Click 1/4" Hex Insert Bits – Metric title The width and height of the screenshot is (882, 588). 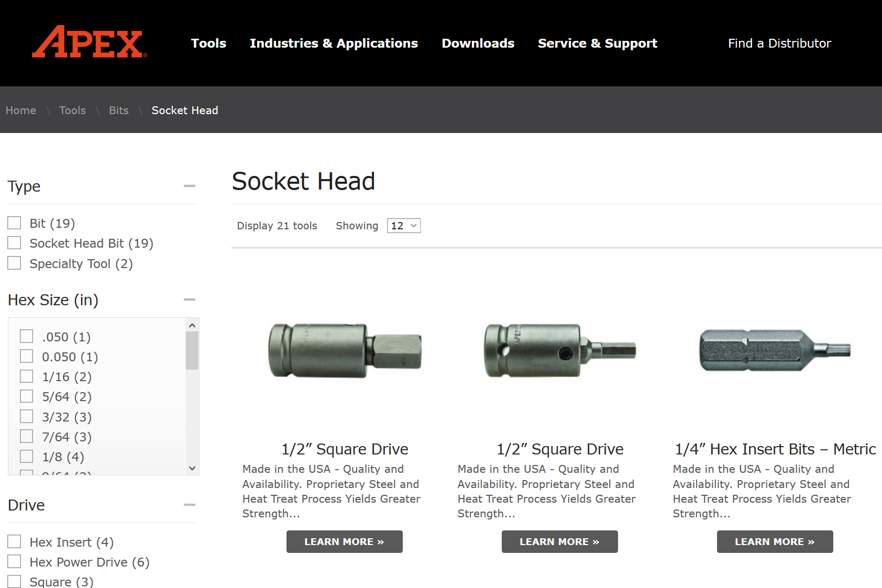pos(775,449)
